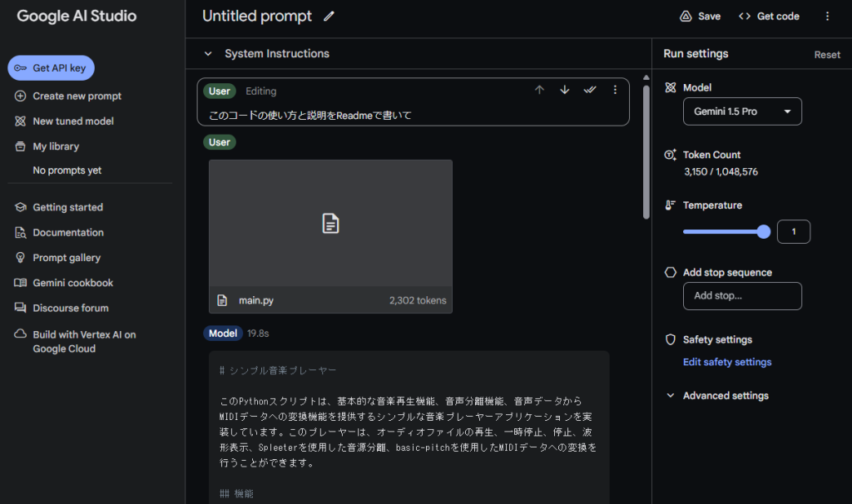Image resolution: width=852 pixels, height=504 pixels.
Task: Click No prompts yet text
Action: click(x=67, y=170)
